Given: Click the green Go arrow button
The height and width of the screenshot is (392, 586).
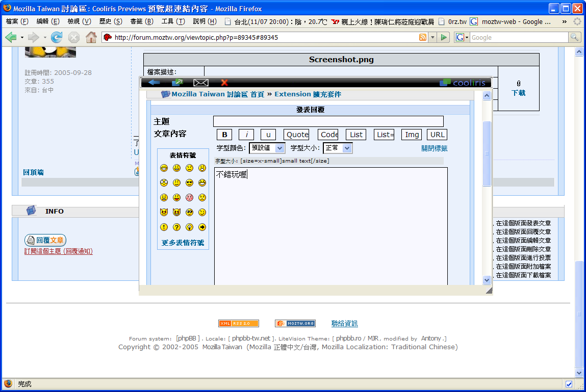Looking at the screenshot, I should [x=444, y=37].
